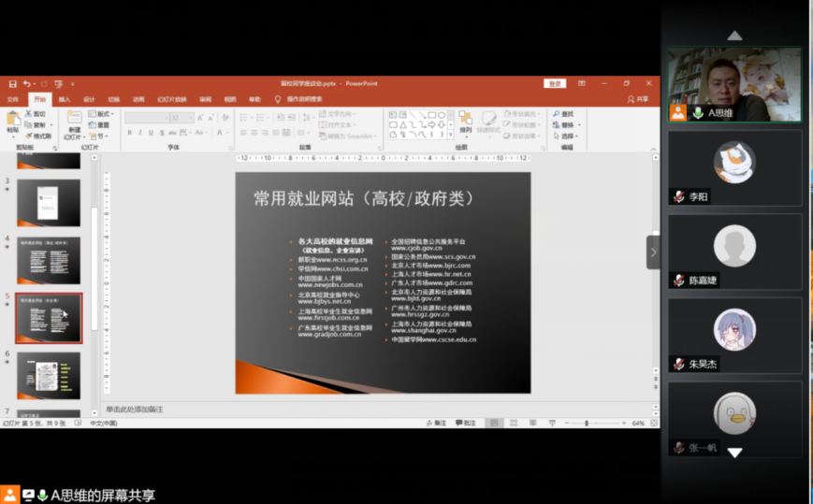
Task: Toggle underline formatting
Action: tap(151, 133)
